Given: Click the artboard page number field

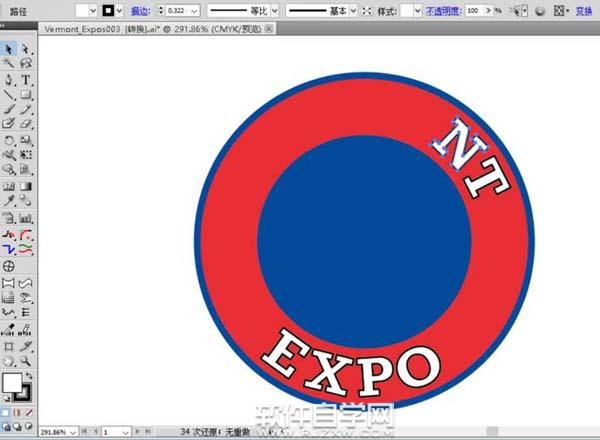Looking at the screenshot, I should (x=112, y=432).
